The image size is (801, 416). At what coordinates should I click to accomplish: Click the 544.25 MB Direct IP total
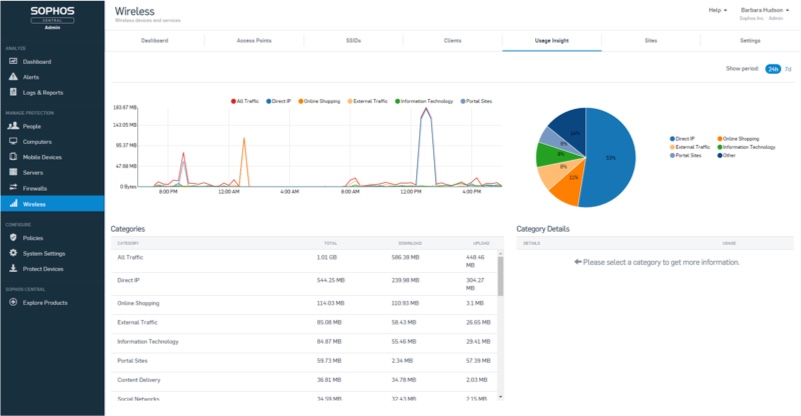(331, 280)
